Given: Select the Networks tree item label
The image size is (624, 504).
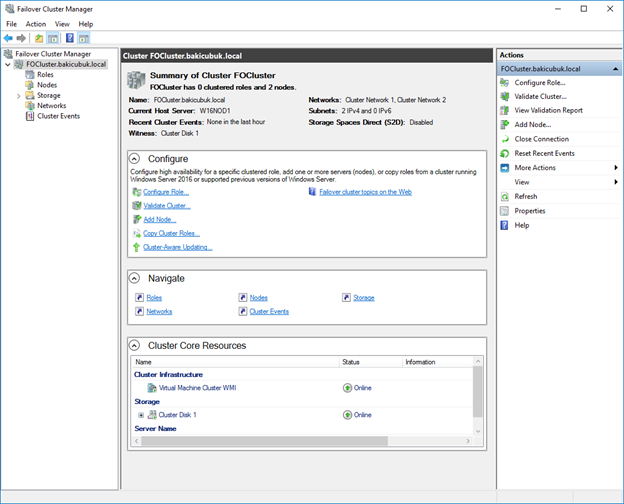Looking at the screenshot, I should click(x=52, y=105).
